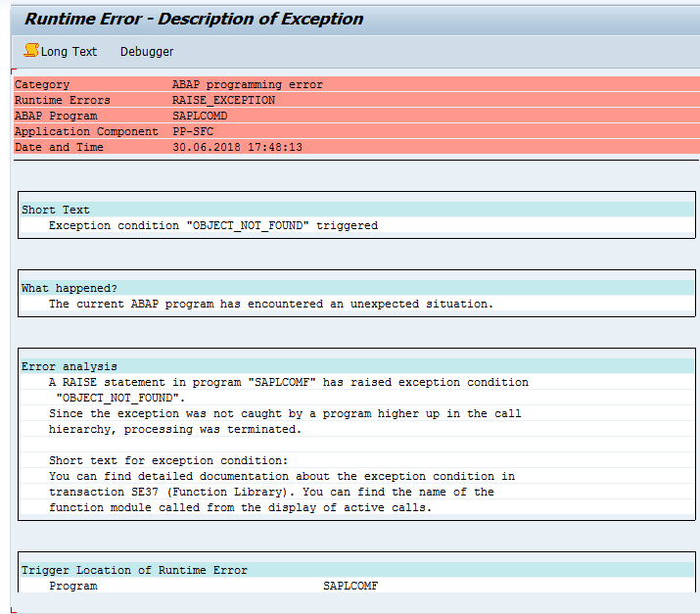The width and height of the screenshot is (700, 614).
Task: Select the RAISE statement in SAPLCOMF line
Action: tap(288, 382)
